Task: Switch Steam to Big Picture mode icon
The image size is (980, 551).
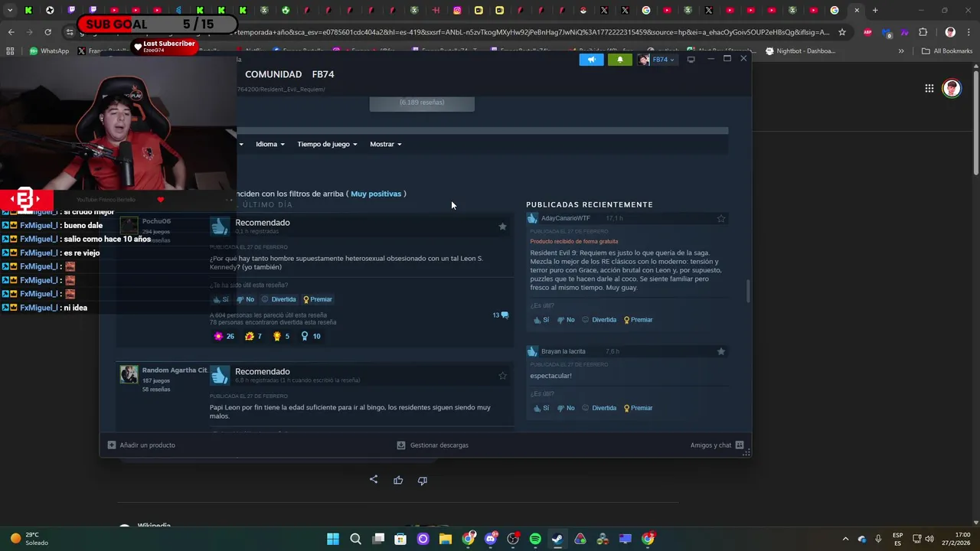Action: point(691,59)
